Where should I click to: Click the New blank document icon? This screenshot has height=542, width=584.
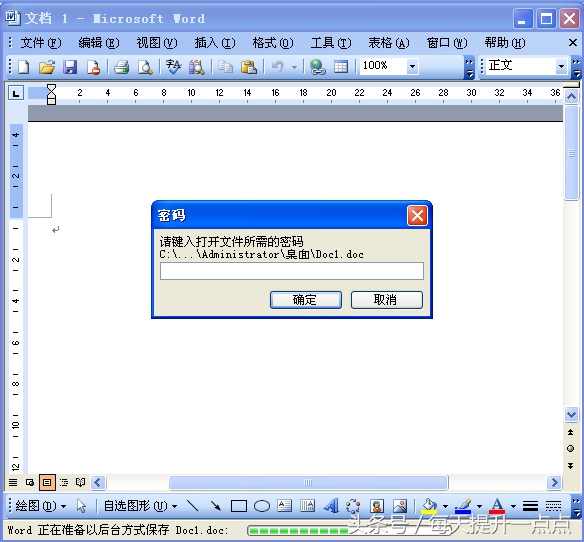click(x=24, y=67)
